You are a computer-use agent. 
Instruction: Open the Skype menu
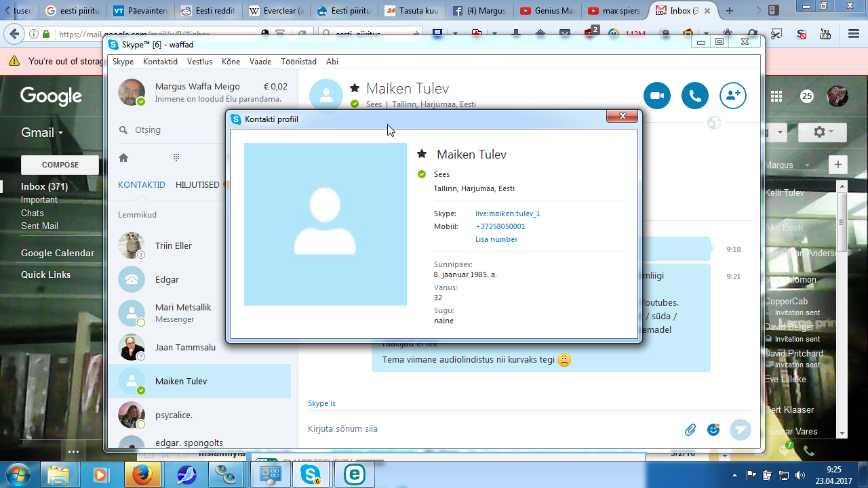(123, 62)
